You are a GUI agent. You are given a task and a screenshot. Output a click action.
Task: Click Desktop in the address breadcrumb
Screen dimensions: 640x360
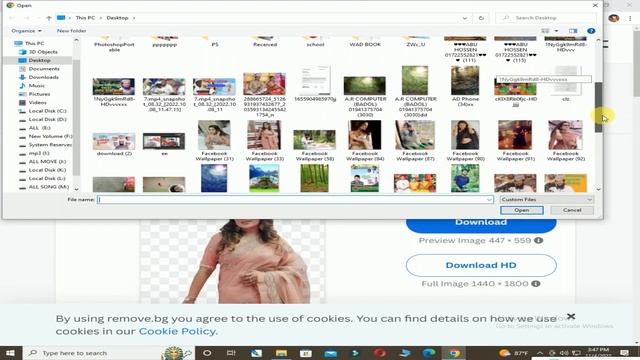click(117, 18)
